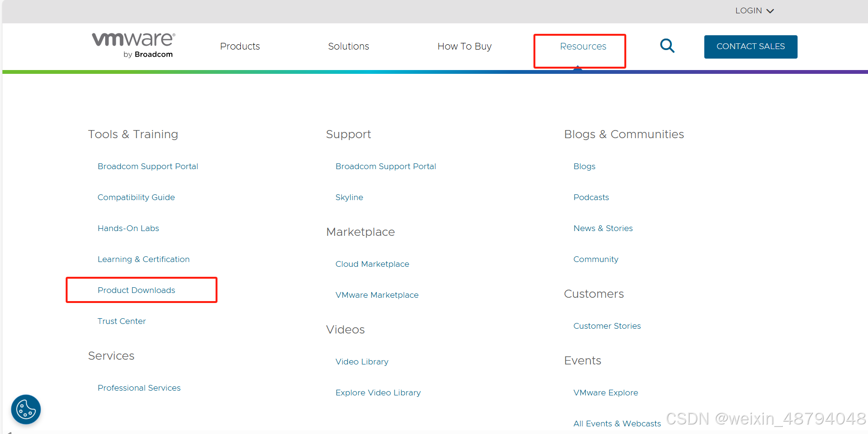Image resolution: width=868 pixels, height=434 pixels.
Task: Open the Blogs link
Action: pyautogui.click(x=584, y=166)
